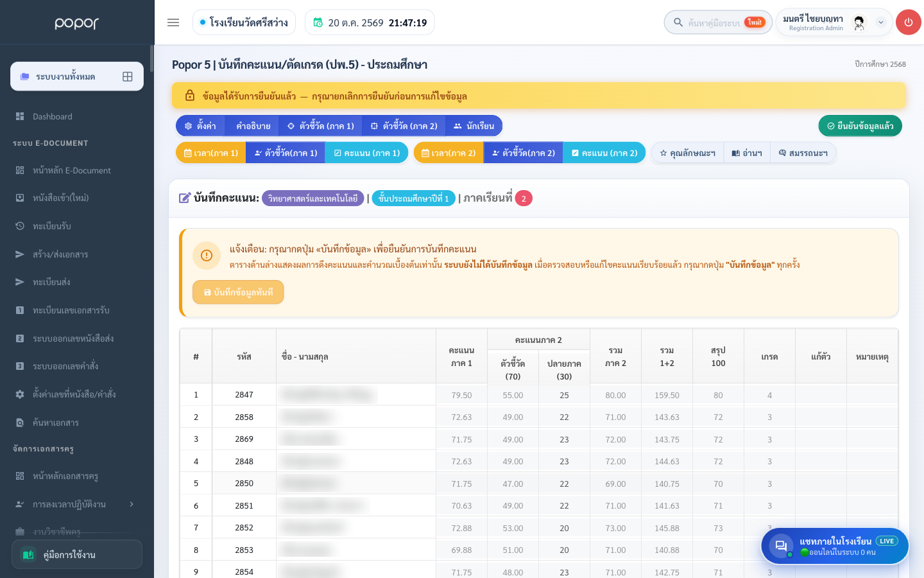The height and width of the screenshot is (578, 924).
Task: Switch to ตัวชี้วัด (ภาค 2) settings tab
Action: [x=404, y=126]
